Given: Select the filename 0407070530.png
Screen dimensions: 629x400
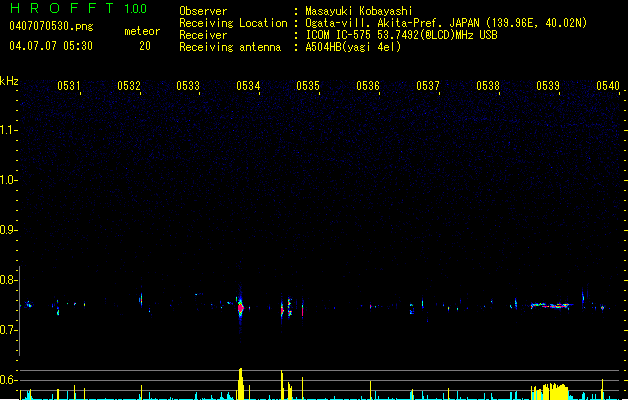Looking at the screenshot, I should pyautogui.click(x=51, y=26).
